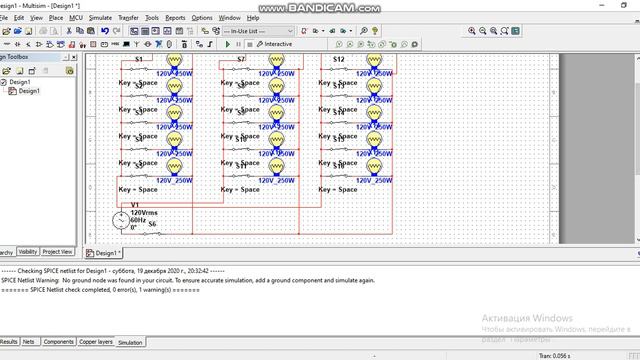Select the V1 AC voltage source
Image resolution: width=640 pixels, height=360 pixels.
point(121,220)
